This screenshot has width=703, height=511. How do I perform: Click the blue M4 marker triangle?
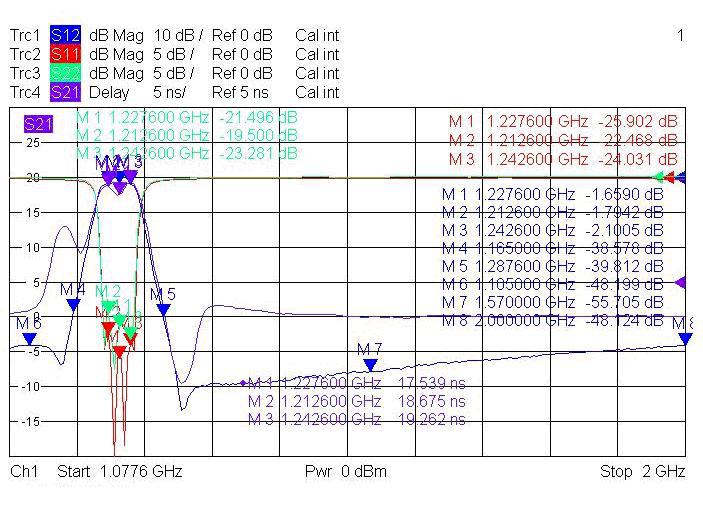coord(73,305)
